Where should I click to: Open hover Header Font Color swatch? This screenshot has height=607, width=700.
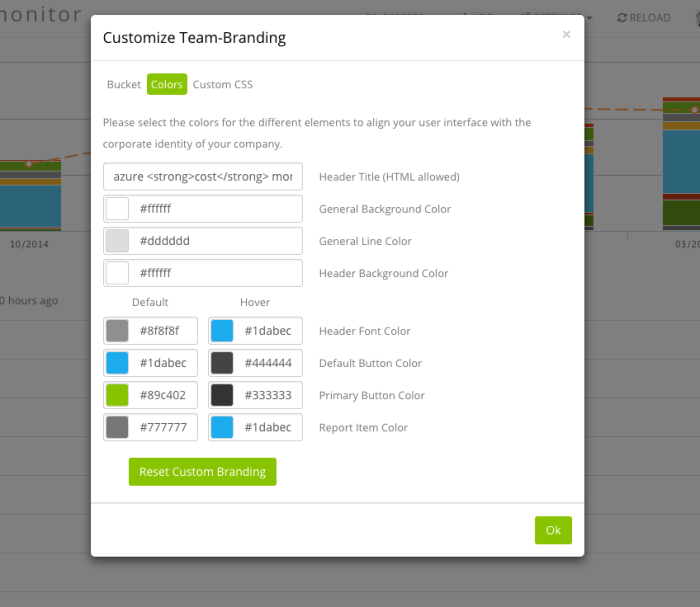coord(222,331)
